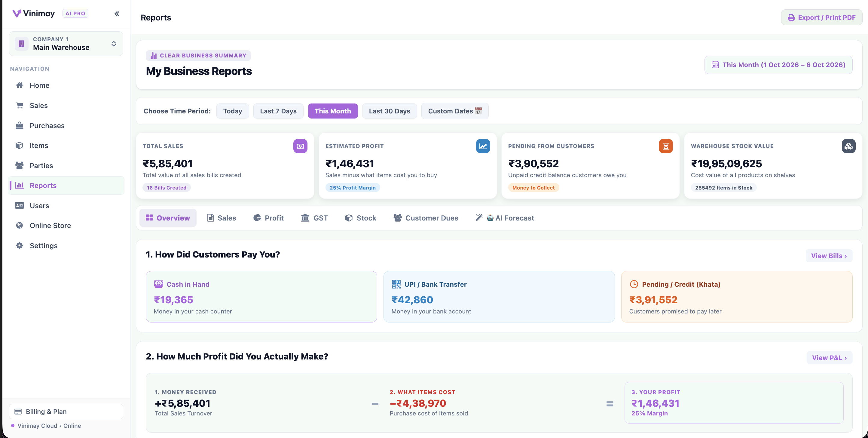Image resolution: width=868 pixels, height=438 pixels.
Task: Open Settings in the navigation
Action: (x=66, y=245)
